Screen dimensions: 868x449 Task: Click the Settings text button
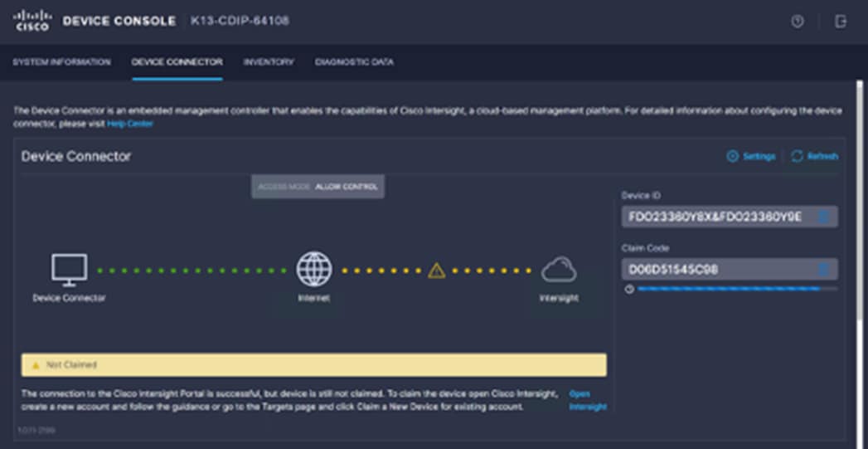[759, 156]
